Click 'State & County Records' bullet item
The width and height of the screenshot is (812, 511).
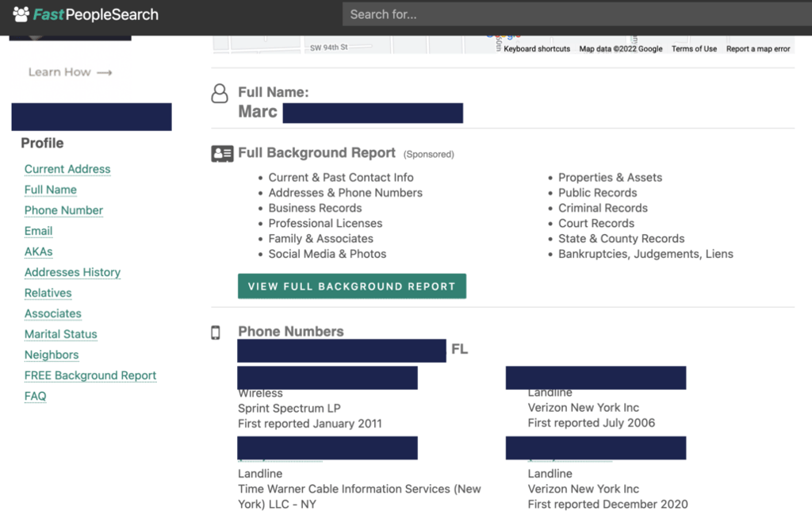click(x=622, y=239)
